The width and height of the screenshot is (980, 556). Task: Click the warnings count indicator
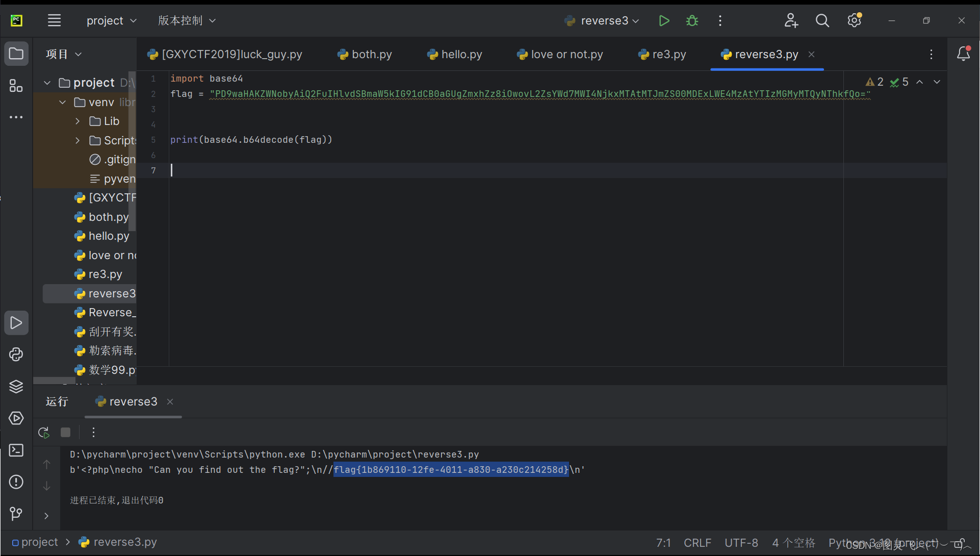tap(874, 82)
